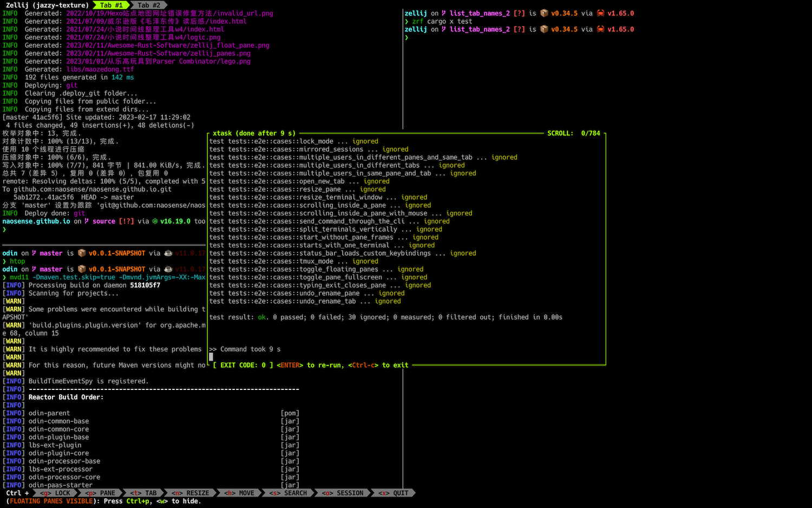Select the SESSION mode in status bar

[x=343, y=493]
